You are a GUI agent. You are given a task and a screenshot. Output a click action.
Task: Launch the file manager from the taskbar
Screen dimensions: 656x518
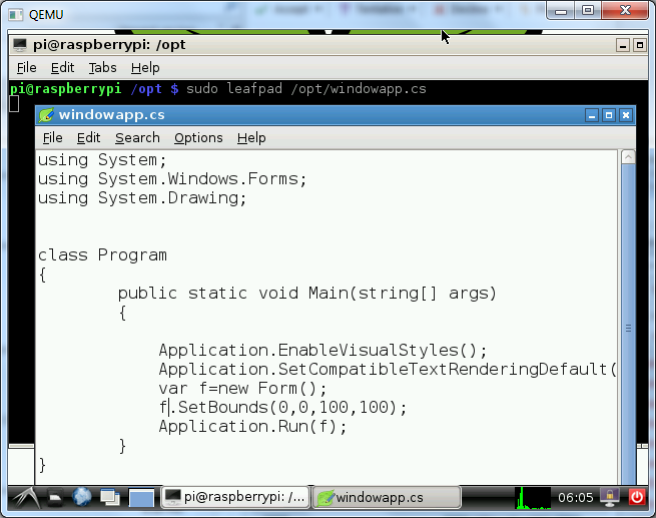[55, 497]
